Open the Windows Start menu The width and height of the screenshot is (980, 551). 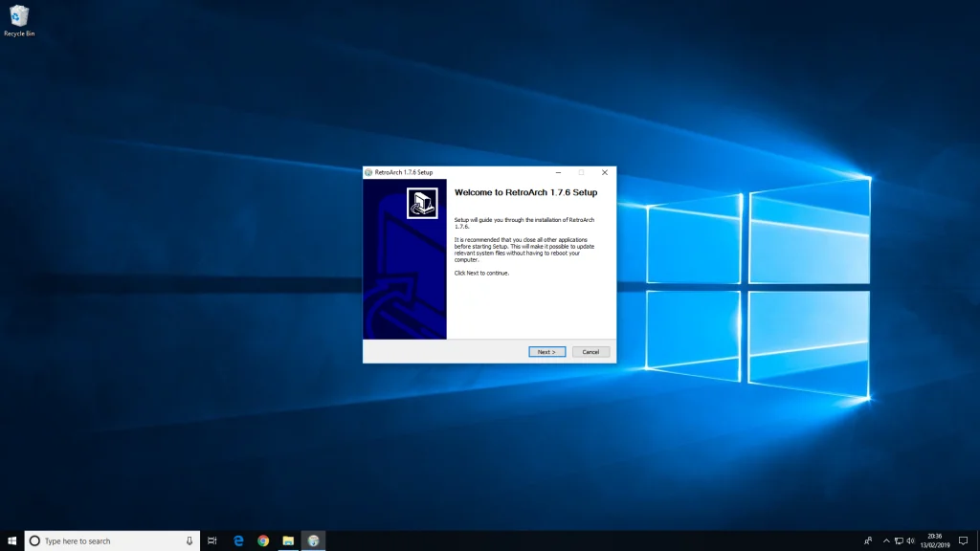11,541
